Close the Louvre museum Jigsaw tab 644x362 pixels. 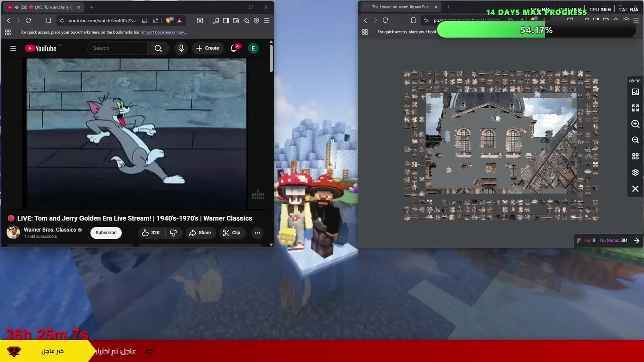coord(436,7)
